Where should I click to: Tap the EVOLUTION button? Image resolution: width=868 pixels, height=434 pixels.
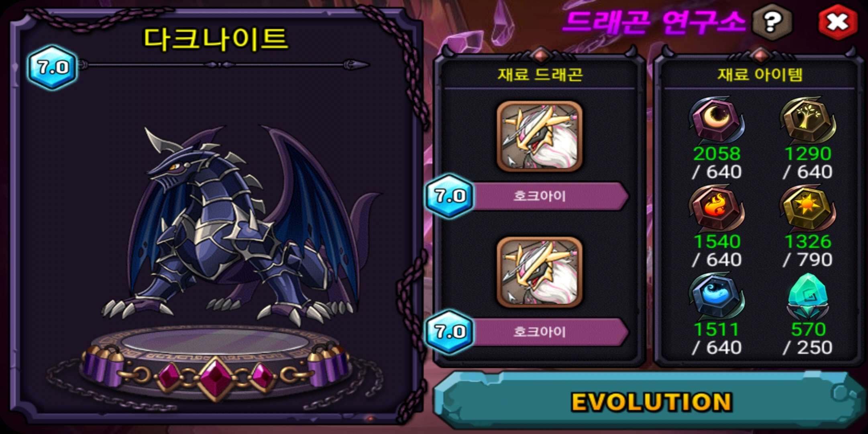(650, 401)
